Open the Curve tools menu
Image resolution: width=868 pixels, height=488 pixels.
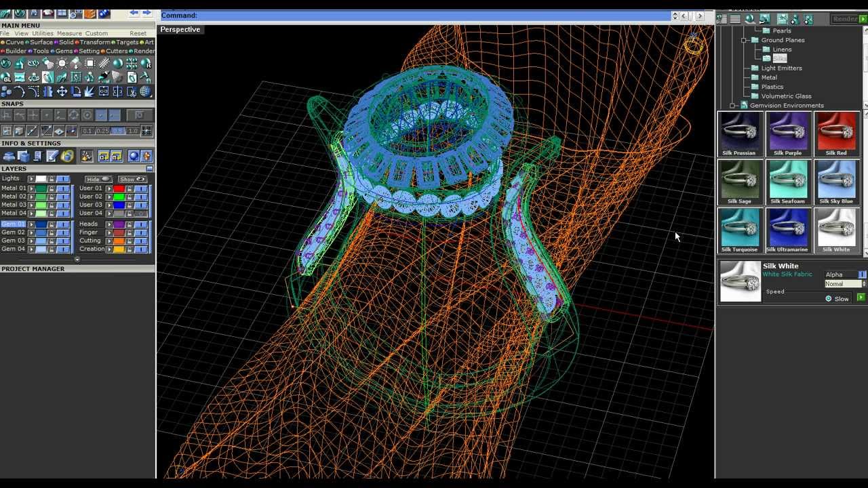pyautogui.click(x=14, y=42)
